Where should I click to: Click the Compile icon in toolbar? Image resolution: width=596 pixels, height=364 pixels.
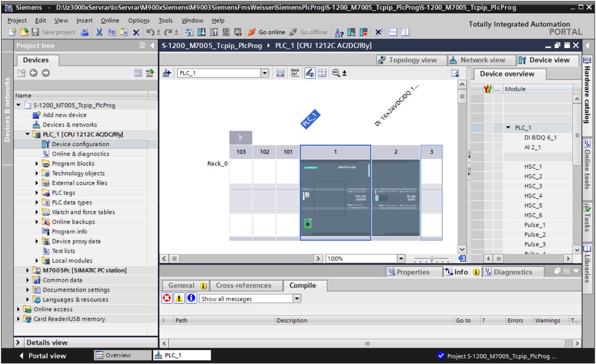click(189, 32)
